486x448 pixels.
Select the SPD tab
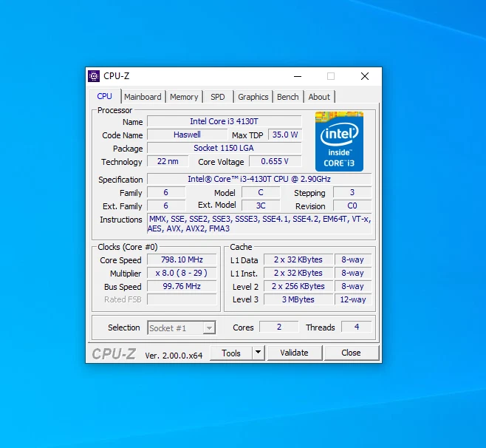(x=218, y=97)
